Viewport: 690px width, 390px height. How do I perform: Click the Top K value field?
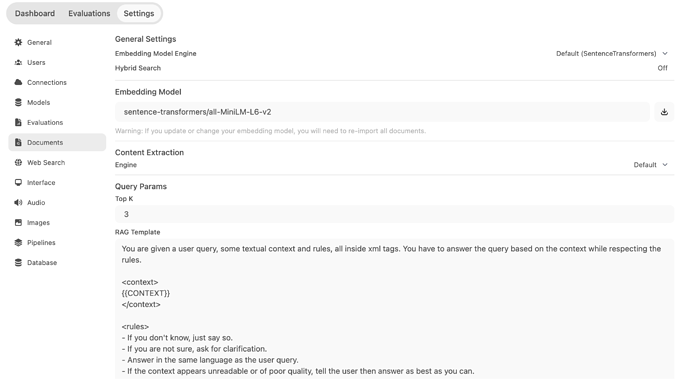tap(394, 214)
